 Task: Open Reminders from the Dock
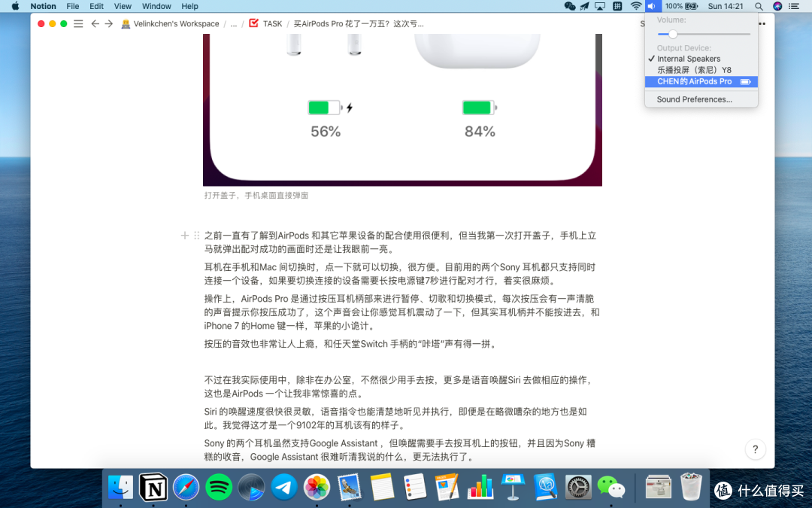[415, 487]
